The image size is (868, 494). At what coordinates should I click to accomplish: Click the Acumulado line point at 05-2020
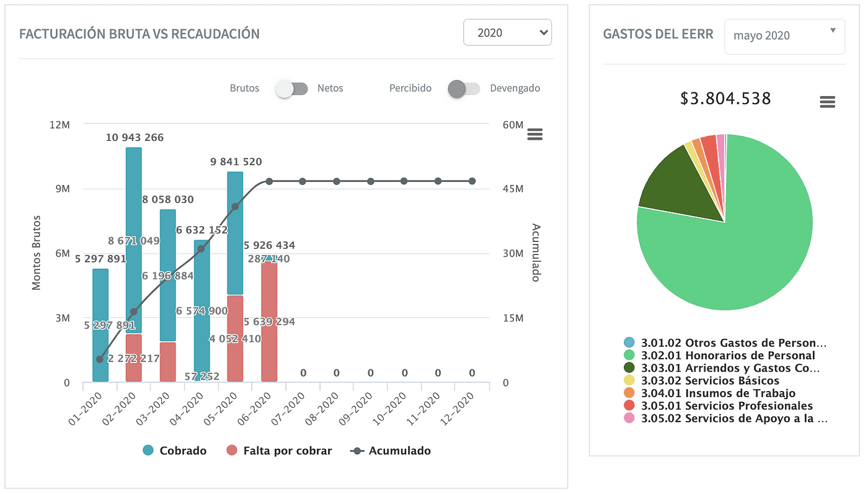[235, 207]
